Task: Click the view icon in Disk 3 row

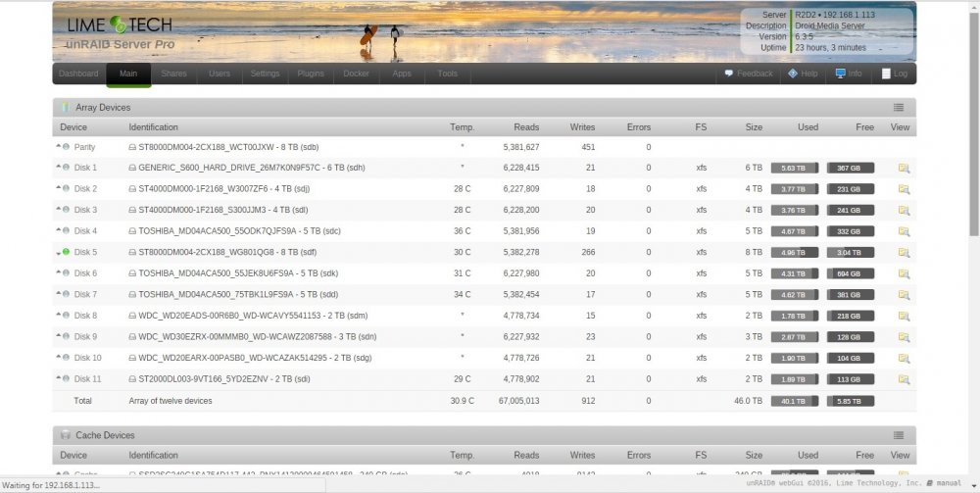Action: point(904,210)
